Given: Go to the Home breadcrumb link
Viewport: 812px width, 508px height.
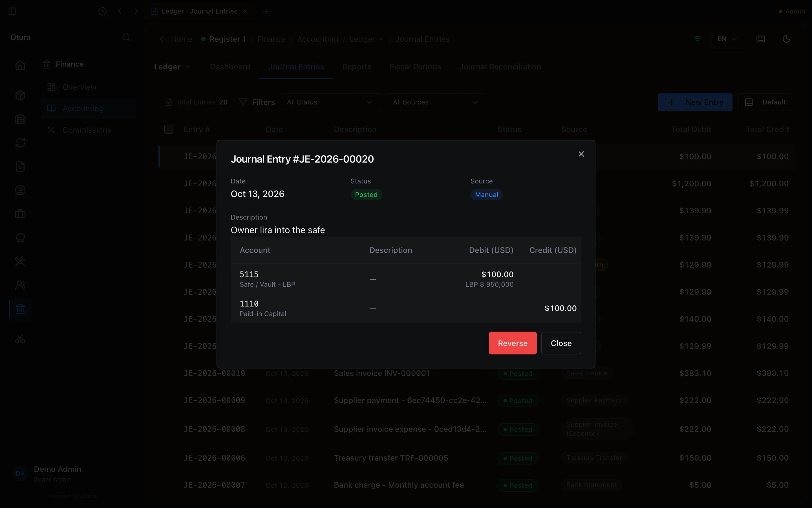Looking at the screenshot, I should (x=176, y=39).
